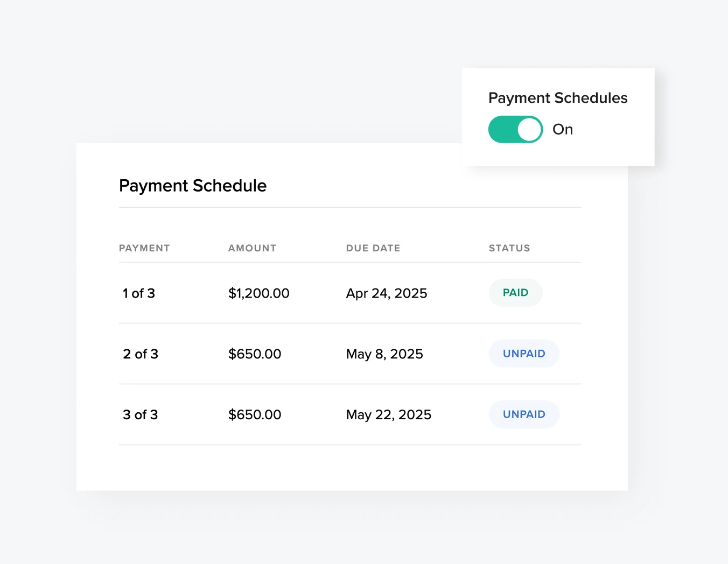728x564 pixels.
Task: Select the row for payment 2 of 3
Action: tap(141, 354)
